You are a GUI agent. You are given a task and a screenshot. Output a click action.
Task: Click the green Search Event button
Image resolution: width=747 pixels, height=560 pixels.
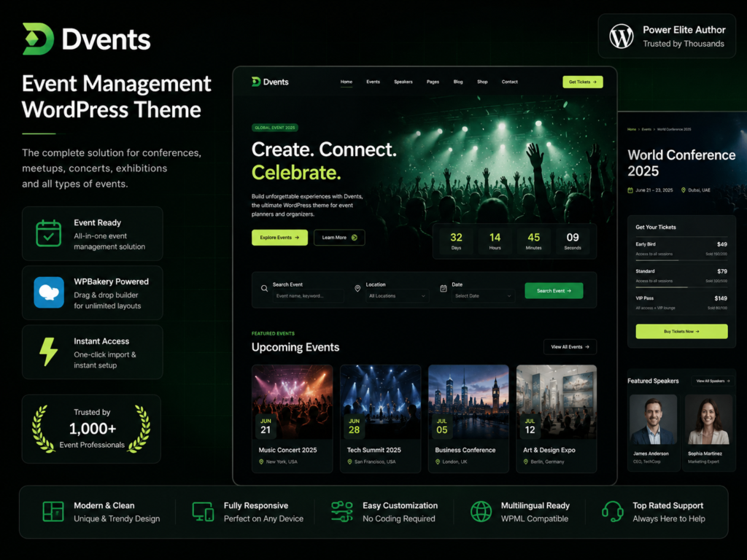[x=554, y=290]
